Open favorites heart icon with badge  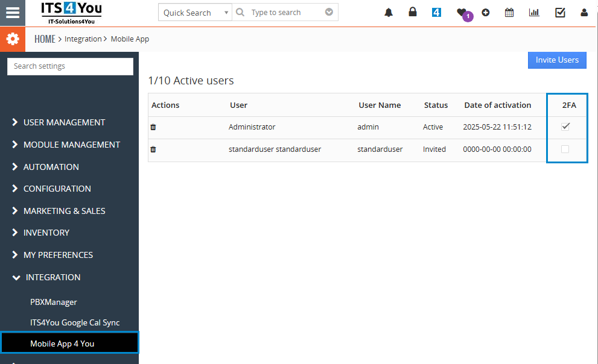(x=462, y=13)
